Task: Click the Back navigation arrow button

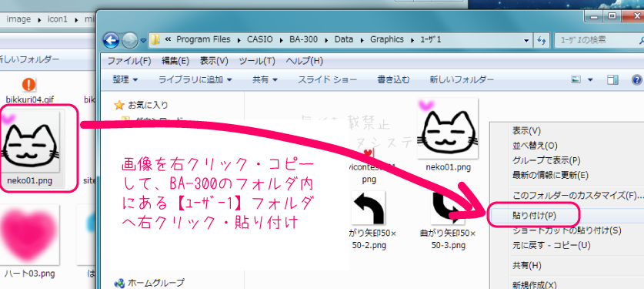Action: tap(111, 40)
